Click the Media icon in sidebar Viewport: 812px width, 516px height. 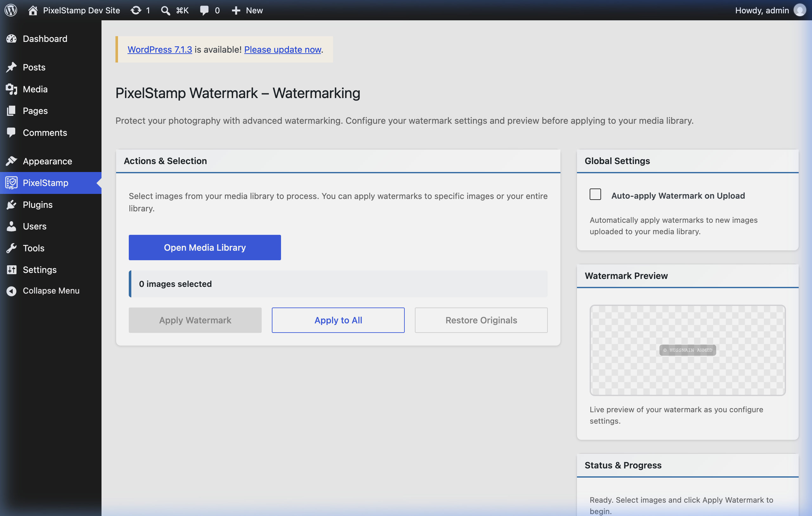[11, 89]
